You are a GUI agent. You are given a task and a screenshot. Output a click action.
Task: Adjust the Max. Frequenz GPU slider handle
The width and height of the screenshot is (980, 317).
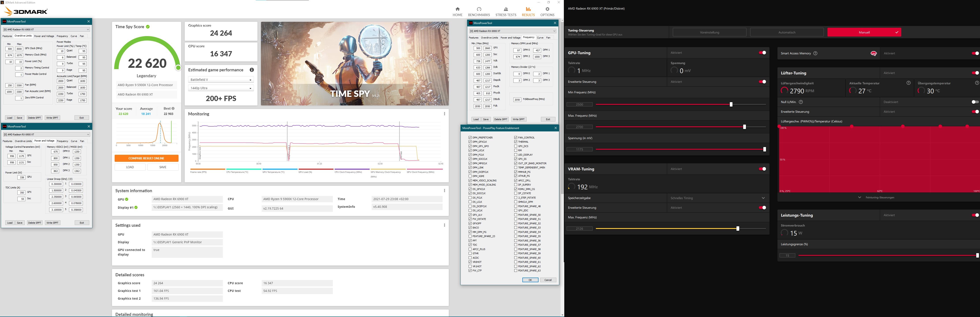[x=745, y=127]
